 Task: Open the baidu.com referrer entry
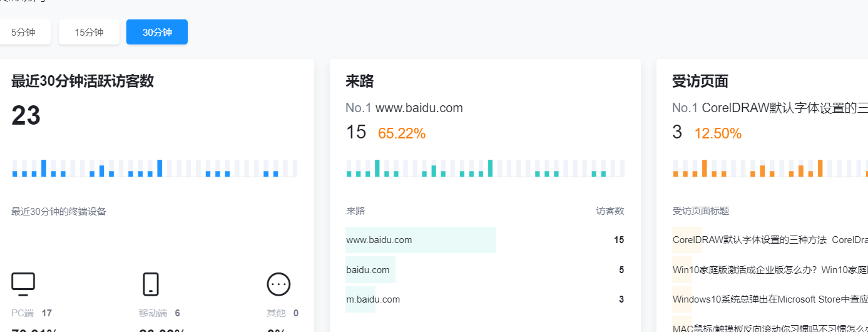pos(368,270)
